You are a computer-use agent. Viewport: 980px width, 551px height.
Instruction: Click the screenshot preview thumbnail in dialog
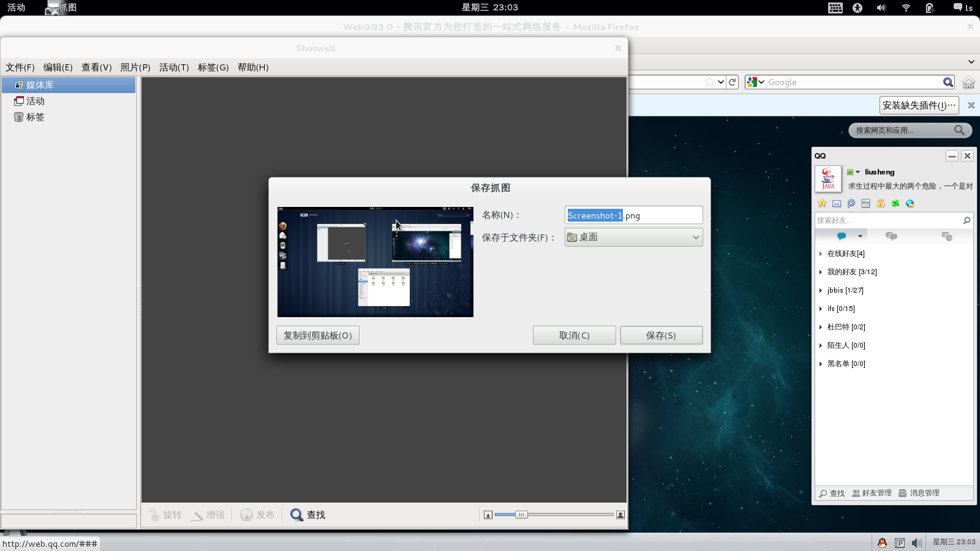coord(375,262)
